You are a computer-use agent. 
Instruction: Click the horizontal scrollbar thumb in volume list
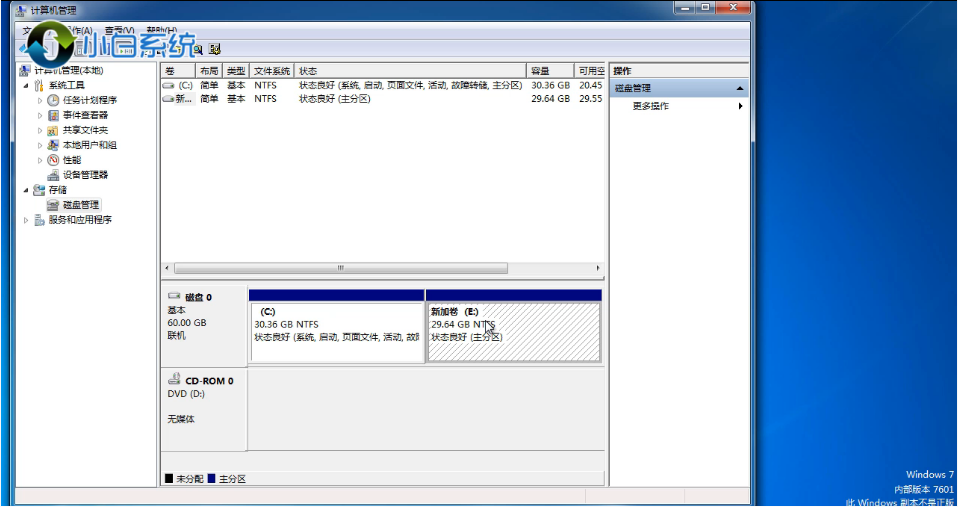tap(340, 268)
